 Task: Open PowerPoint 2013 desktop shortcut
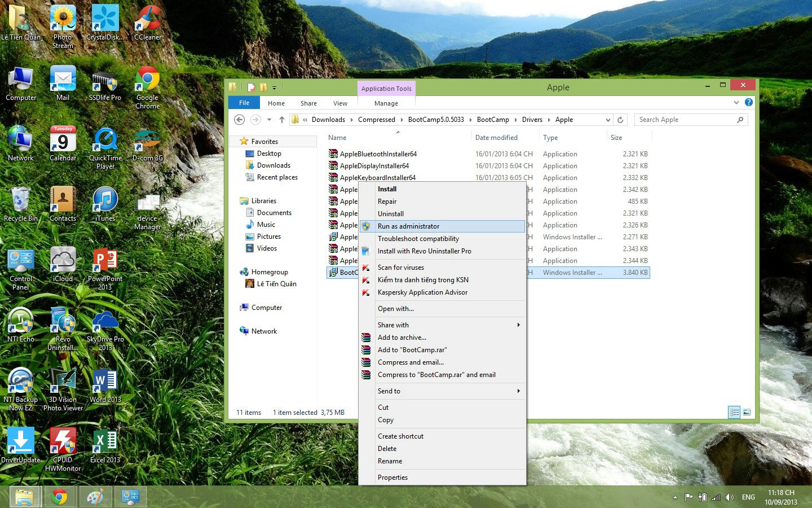tap(105, 269)
